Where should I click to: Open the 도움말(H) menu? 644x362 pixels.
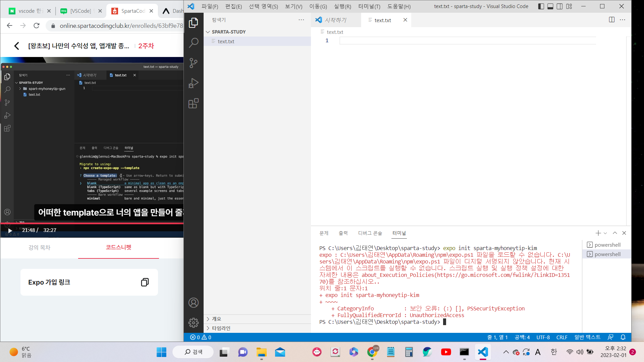pyautogui.click(x=399, y=6)
